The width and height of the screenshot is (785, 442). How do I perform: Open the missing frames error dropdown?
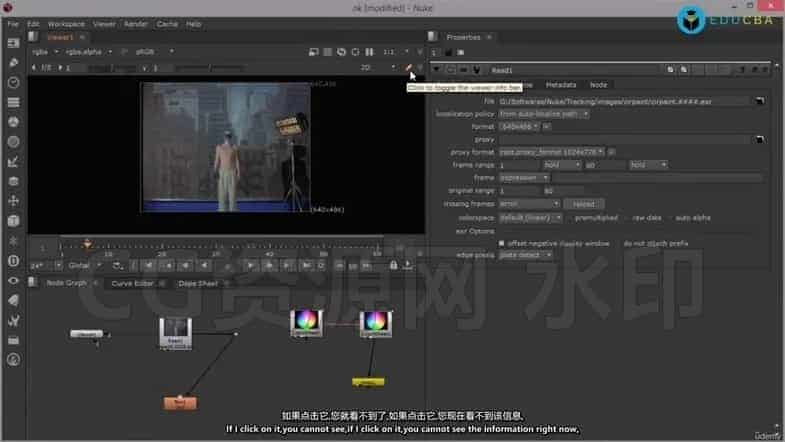(x=529, y=204)
